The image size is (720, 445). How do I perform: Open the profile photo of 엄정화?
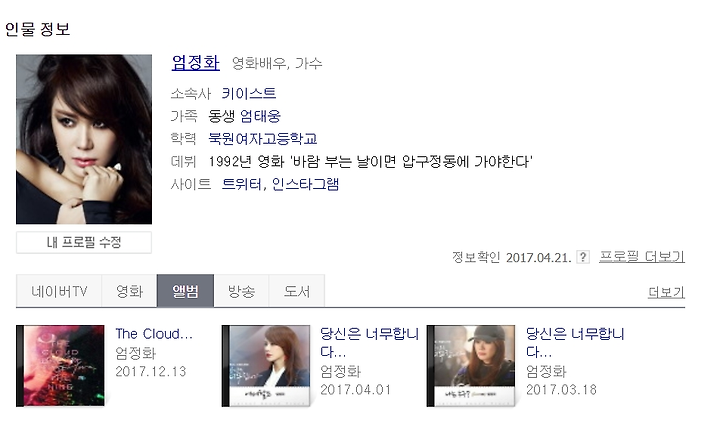(x=84, y=139)
